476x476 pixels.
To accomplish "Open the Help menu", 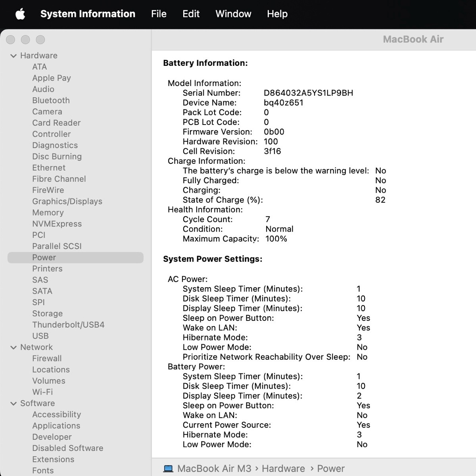I will (x=277, y=14).
